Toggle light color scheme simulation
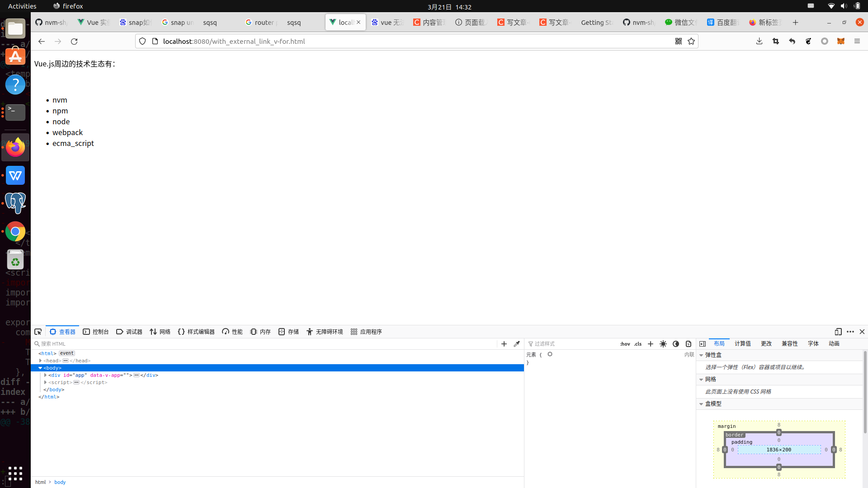The image size is (868, 488). [x=663, y=344]
